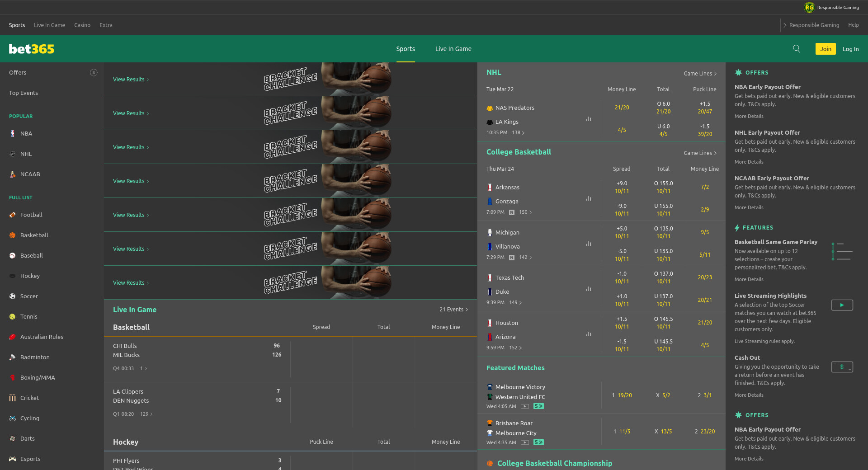Click the search magnifier icon
Viewport: 868px width, 470px height.
click(796, 49)
